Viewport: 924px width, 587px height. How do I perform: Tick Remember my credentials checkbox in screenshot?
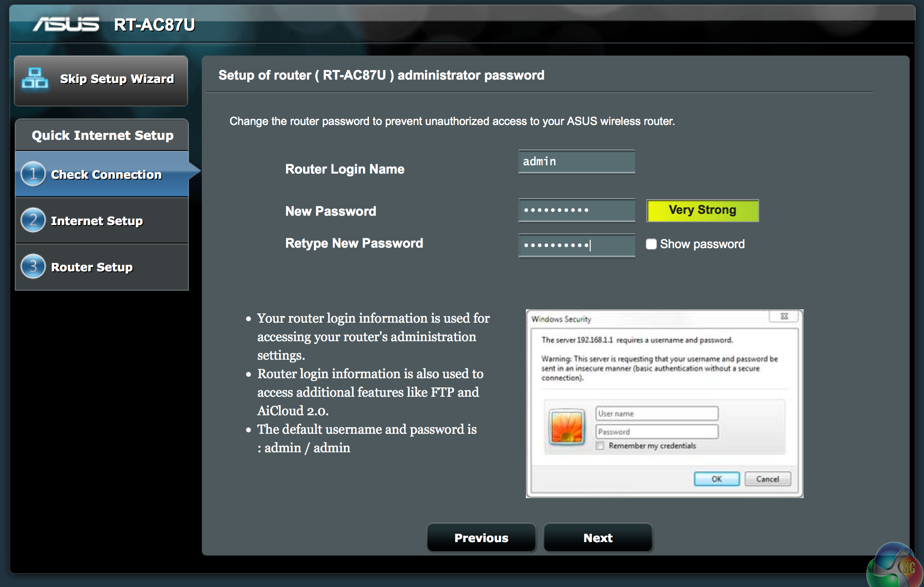[x=600, y=446]
